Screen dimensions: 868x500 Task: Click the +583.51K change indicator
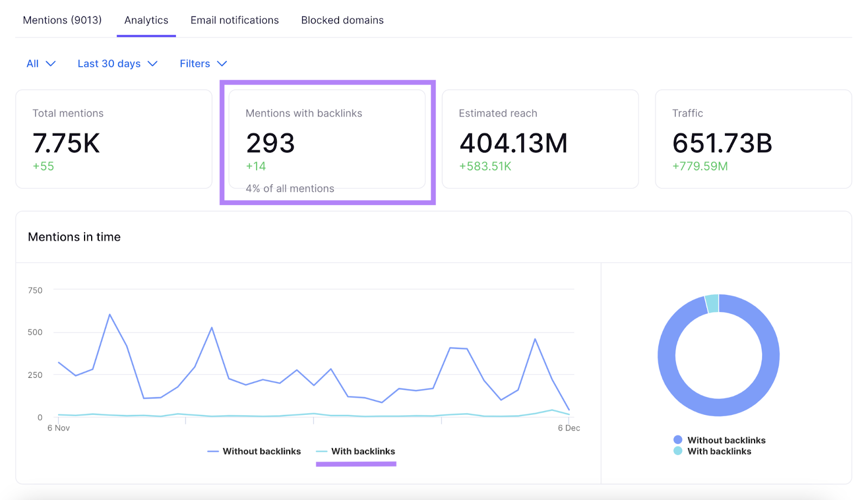click(485, 167)
